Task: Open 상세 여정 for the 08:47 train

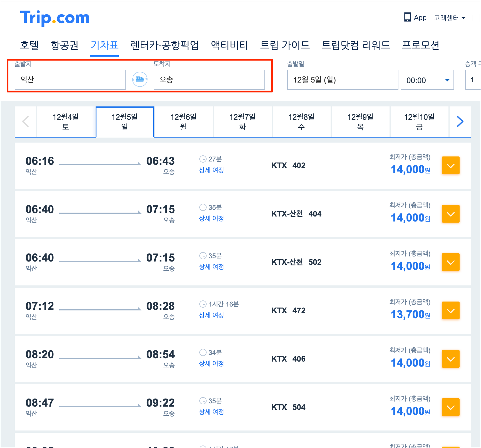Action: 212,412
